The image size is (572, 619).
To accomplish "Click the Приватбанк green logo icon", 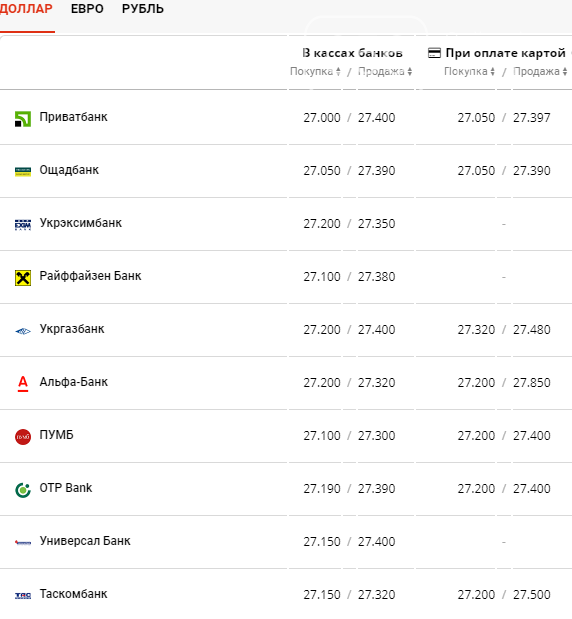I will [23, 119].
